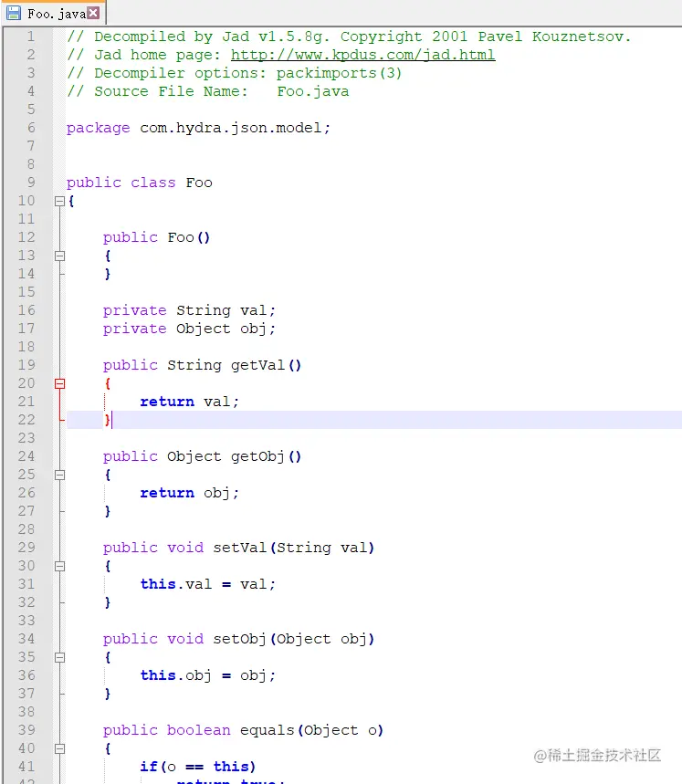682x784 pixels.
Task: Close the Foo.java tab
Action: [x=93, y=13]
